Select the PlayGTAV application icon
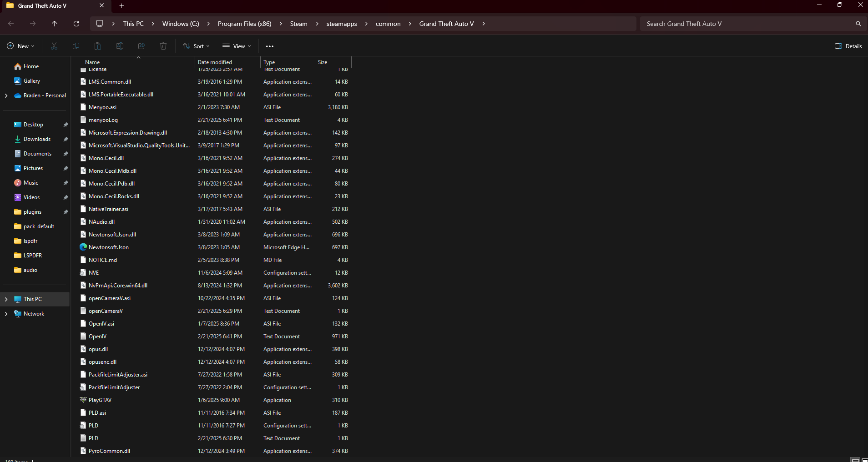Viewport: 868px width, 462px height. coord(83,400)
